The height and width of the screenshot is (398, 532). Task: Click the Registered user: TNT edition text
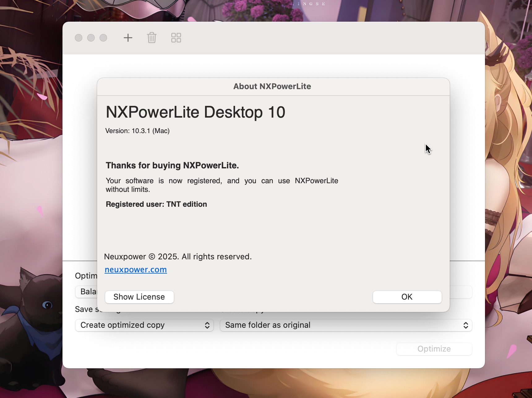(x=157, y=204)
